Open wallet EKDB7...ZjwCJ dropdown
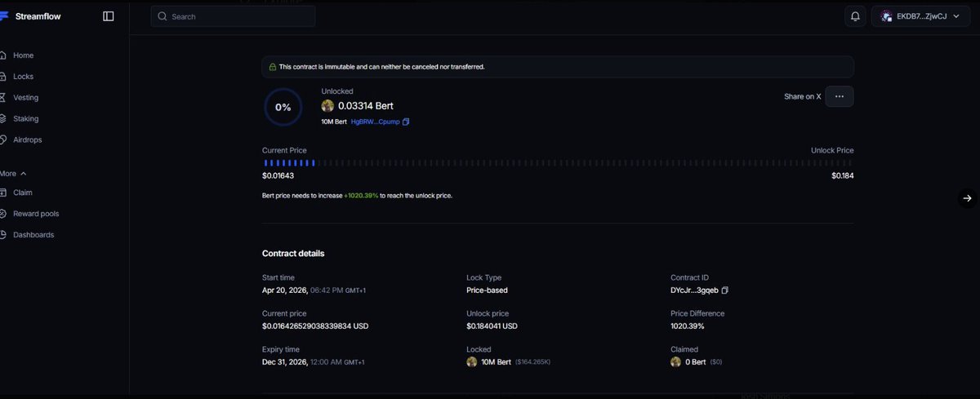Viewport: 980px width, 399px height. coord(920,16)
